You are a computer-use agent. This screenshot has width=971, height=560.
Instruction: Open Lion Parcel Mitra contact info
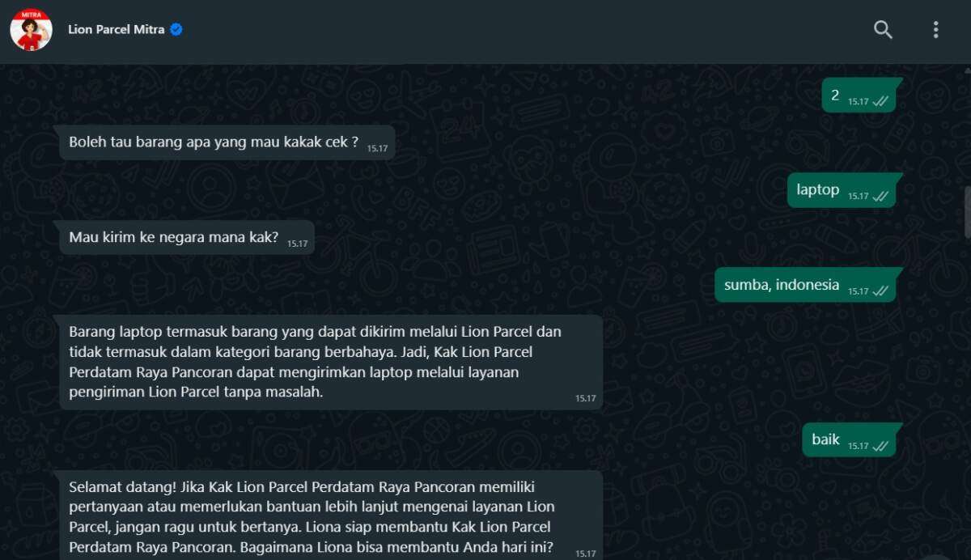coord(117,30)
